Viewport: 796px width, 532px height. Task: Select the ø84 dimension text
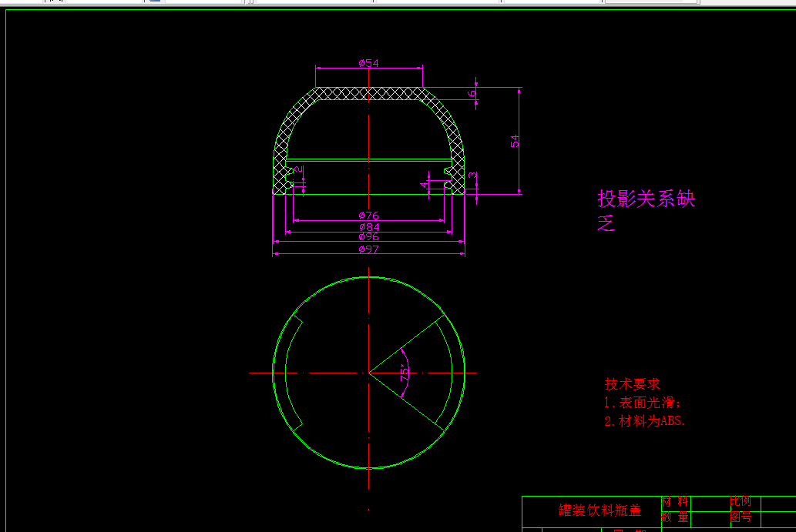click(x=369, y=226)
